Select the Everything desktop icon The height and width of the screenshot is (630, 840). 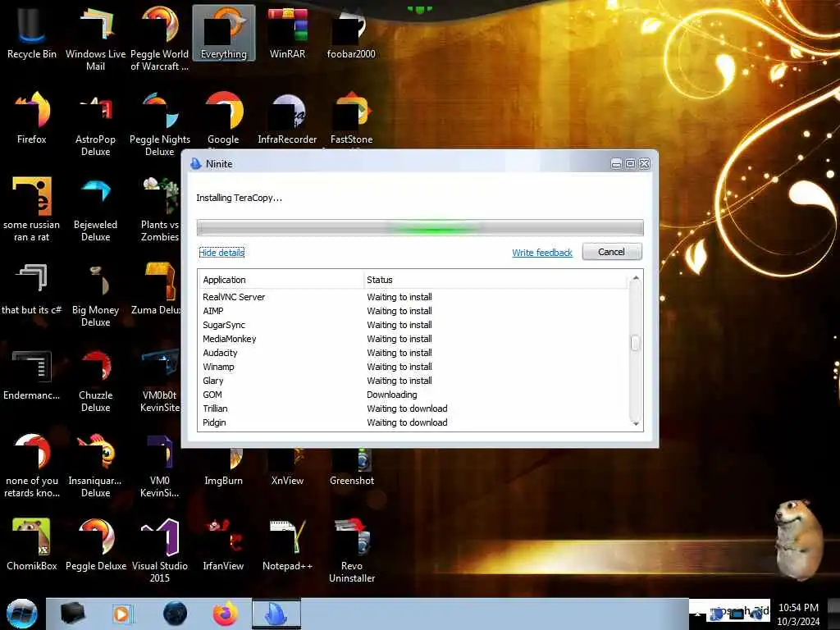(223, 33)
